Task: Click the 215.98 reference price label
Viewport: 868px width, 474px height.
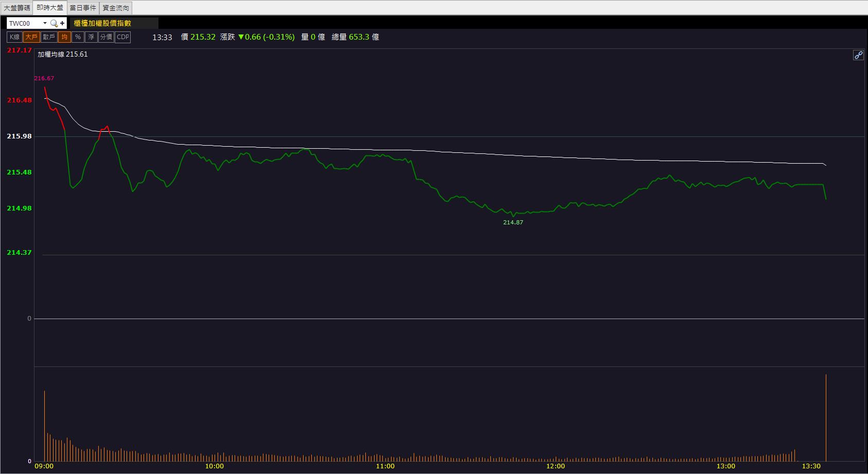Action: click(20, 136)
